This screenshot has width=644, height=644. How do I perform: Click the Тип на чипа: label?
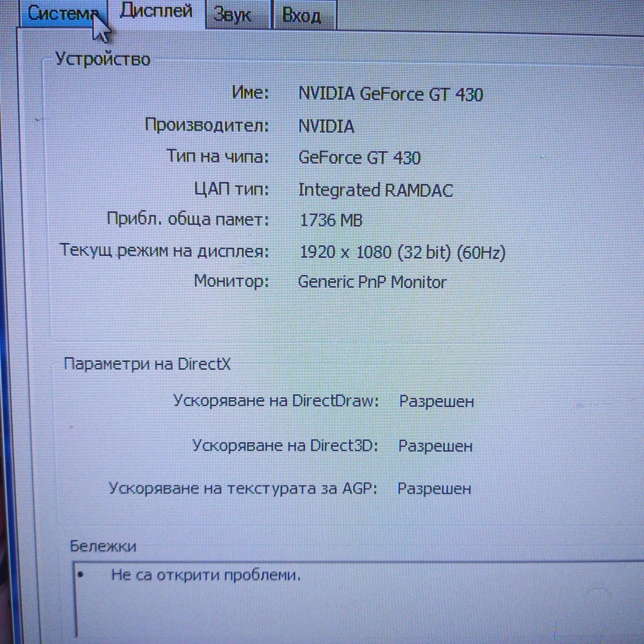pos(217,156)
